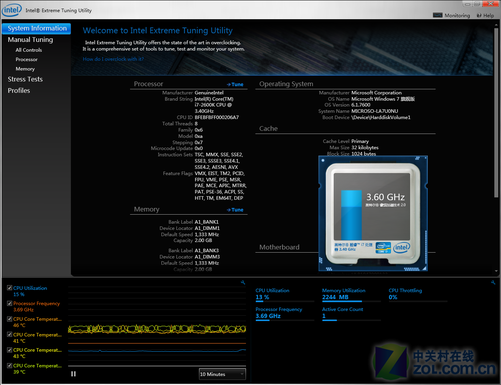Open the Profiles section
This screenshot has width=501, height=385.
coord(19,91)
